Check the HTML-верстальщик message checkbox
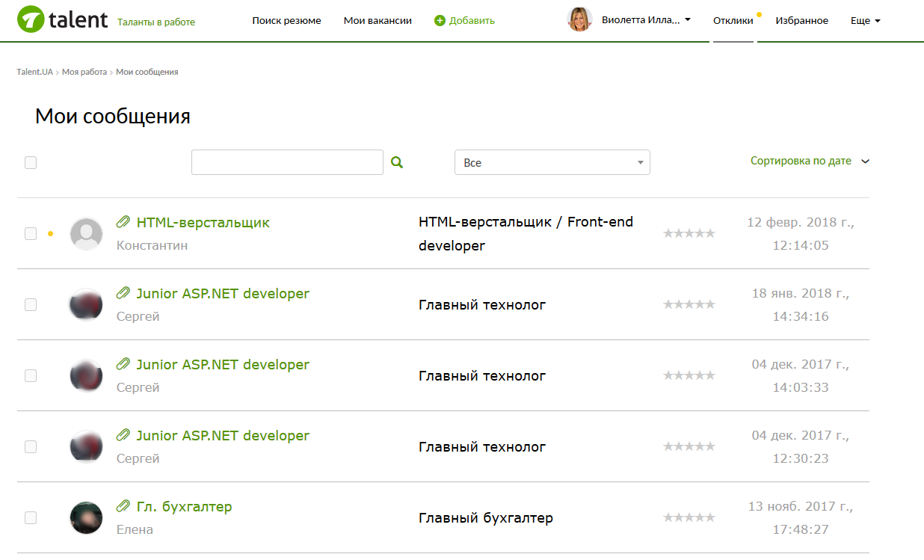The height and width of the screenshot is (560, 924). coord(31,233)
